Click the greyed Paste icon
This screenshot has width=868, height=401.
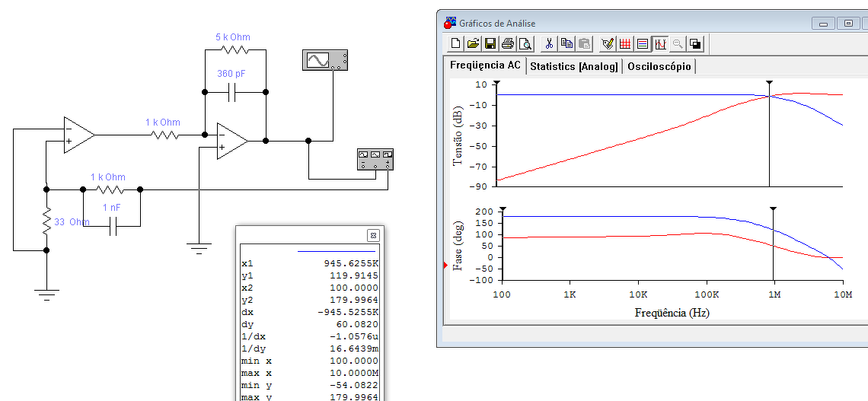click(585, 43)
